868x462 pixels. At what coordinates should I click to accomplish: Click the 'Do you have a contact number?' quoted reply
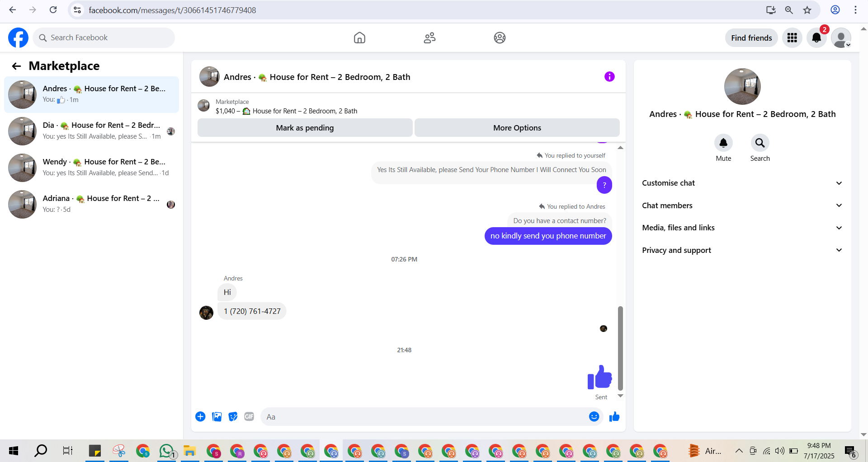point(560,220)
